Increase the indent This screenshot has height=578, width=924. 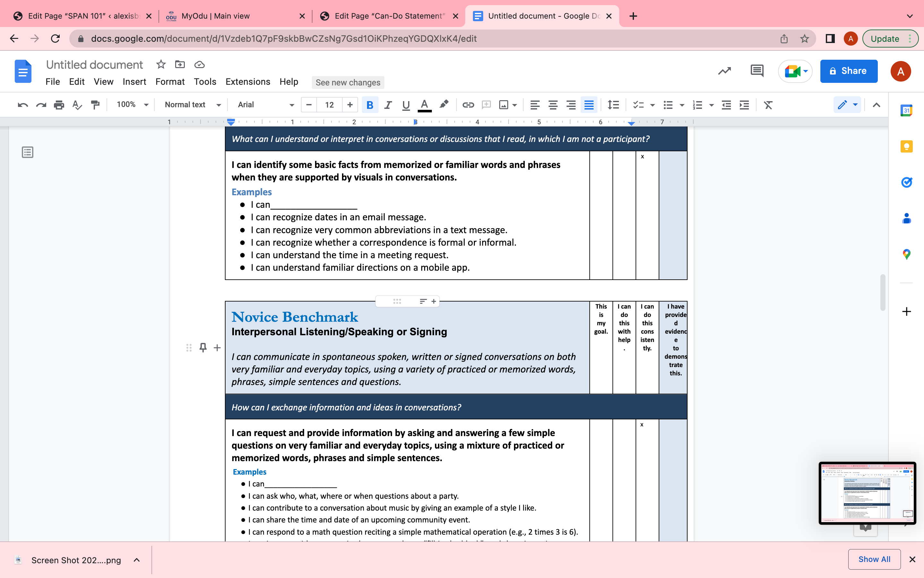point(744,105)
